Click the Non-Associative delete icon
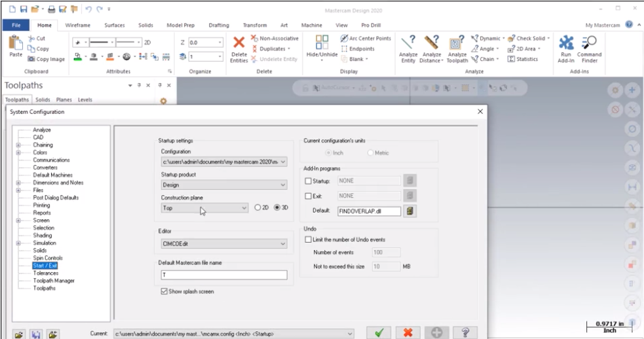Viewport: 644px width, 339px height. coord(254,38)
